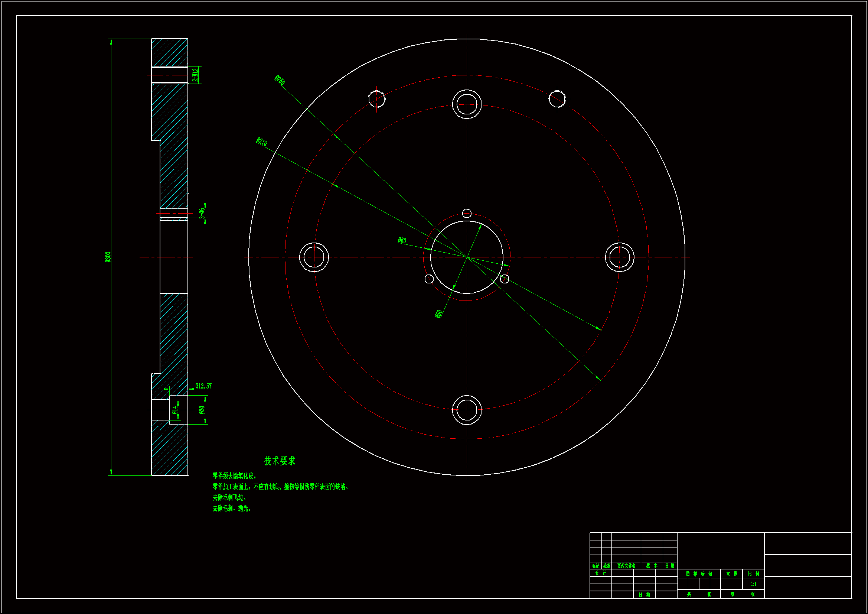Viewport: 868px width, 614px height.
Task: Click the top counterbored hole in front view
Action: click(467, 104)
